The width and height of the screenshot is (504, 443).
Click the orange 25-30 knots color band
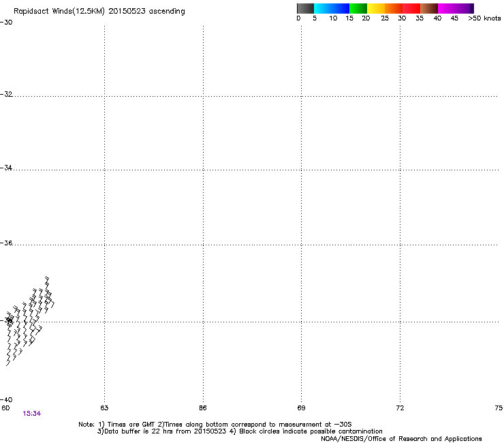pos(394,8)
